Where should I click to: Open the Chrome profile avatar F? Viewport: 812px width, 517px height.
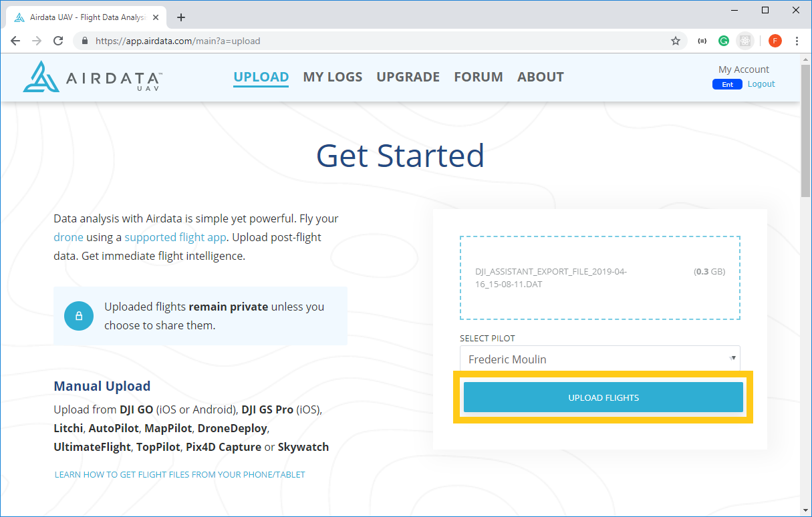[775, 41]
